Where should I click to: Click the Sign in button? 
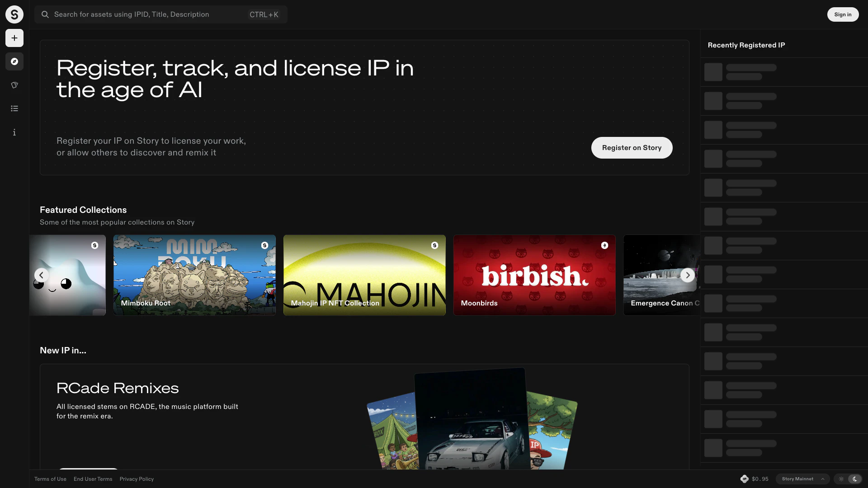coord(843,14)
